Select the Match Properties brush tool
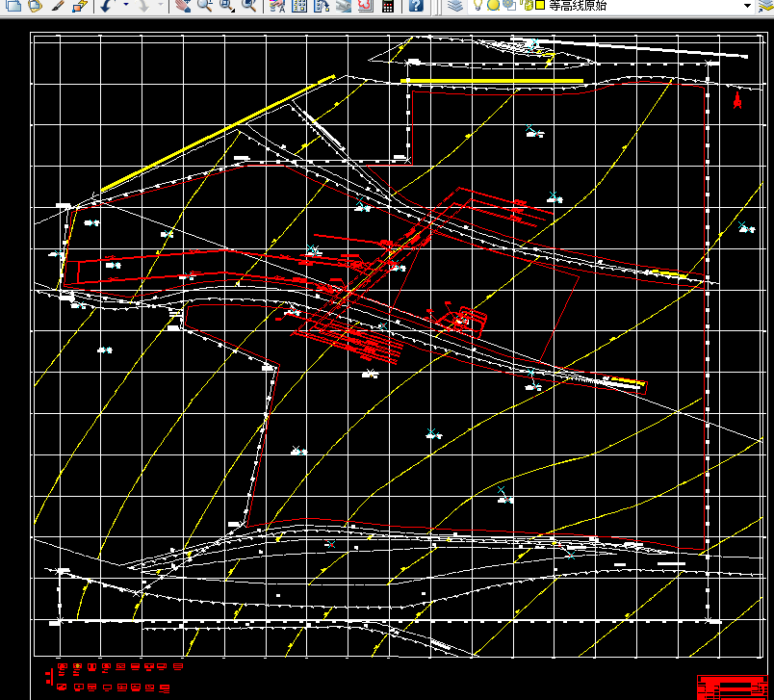Viewport: 774px width, 700px height. (x=58, y=6)
